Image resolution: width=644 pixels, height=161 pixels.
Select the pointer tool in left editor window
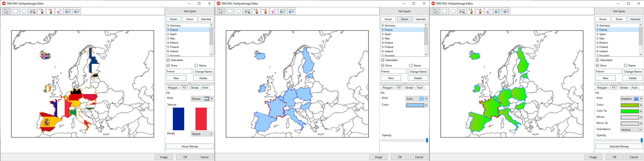tap(6, 11)
